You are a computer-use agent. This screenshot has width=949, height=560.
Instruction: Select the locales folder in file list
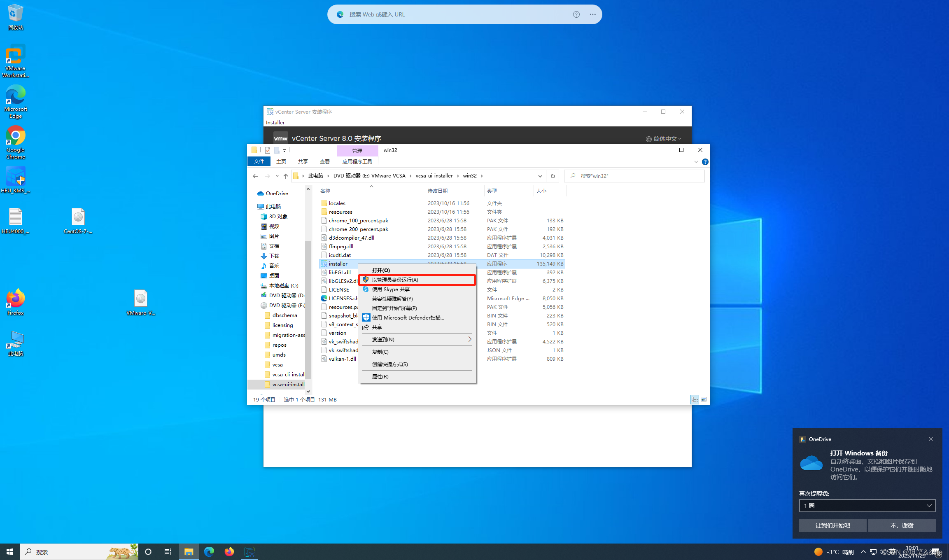click(x=337, y=203)
